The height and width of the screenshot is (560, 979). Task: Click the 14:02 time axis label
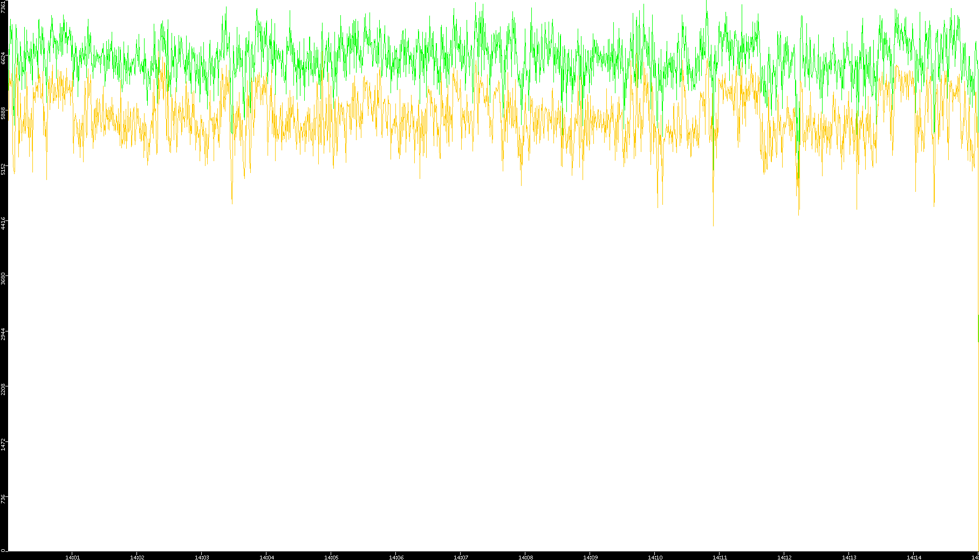tap(137, 557)
